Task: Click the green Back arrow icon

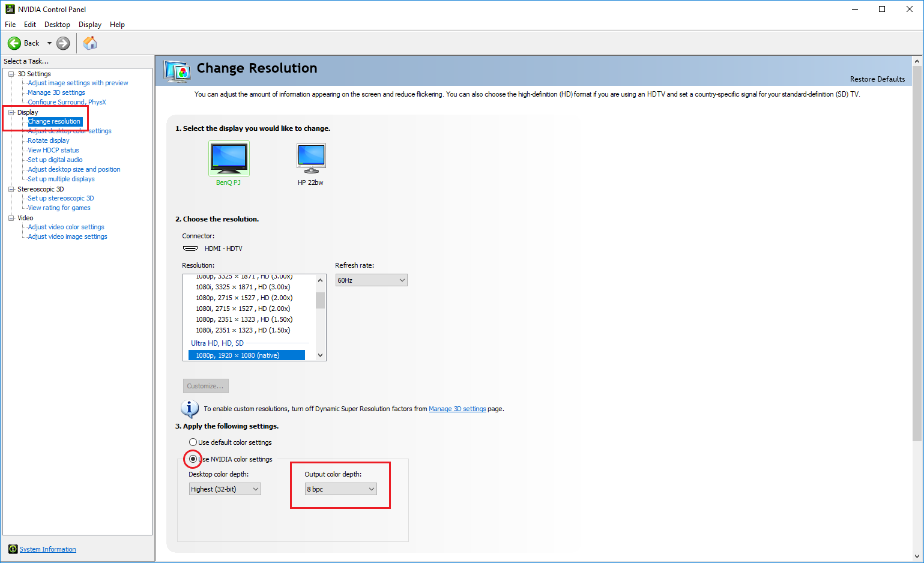Action: tap(14, 43)
